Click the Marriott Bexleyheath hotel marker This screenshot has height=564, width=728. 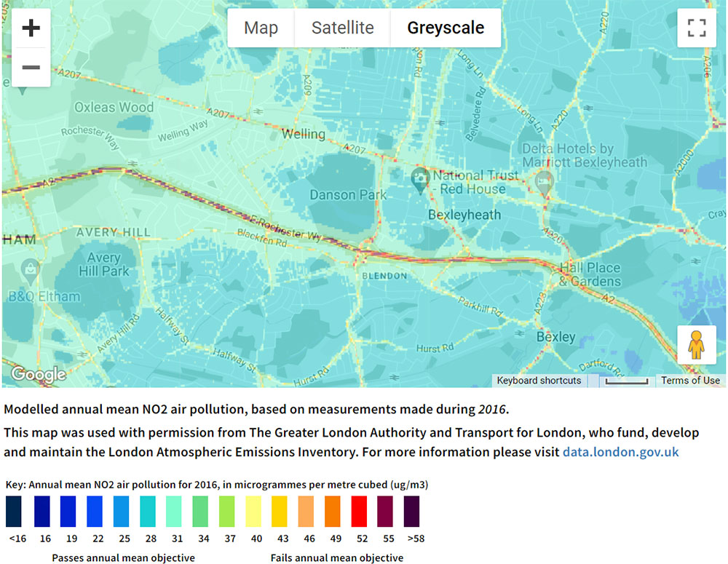[x=544, y=182]
